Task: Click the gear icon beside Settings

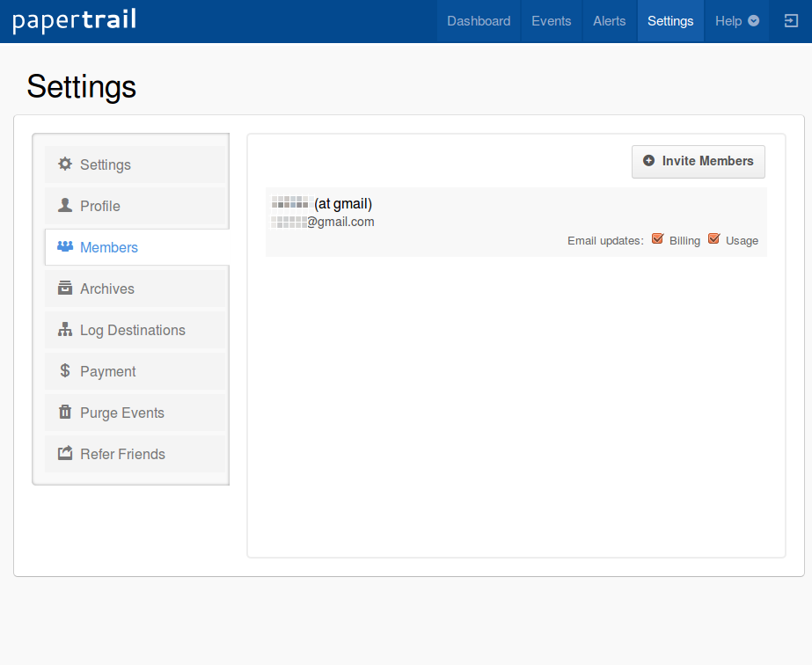Action: 65,164
